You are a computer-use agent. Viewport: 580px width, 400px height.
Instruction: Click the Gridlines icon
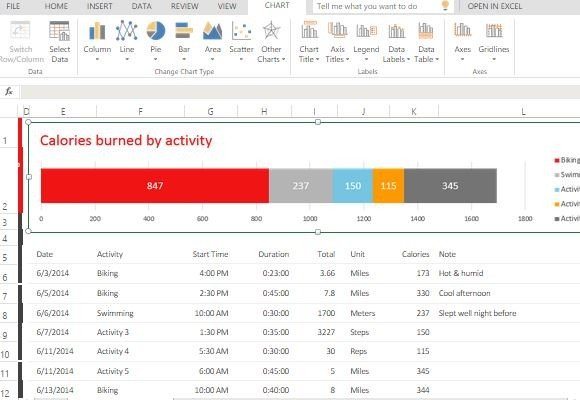click(x=494, y=30)
